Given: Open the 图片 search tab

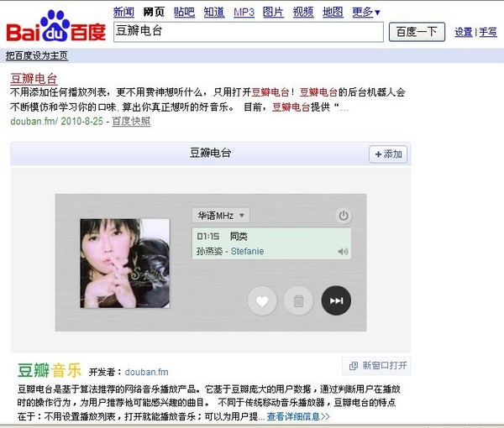Looking at the screenshot, I should (273, 13).
